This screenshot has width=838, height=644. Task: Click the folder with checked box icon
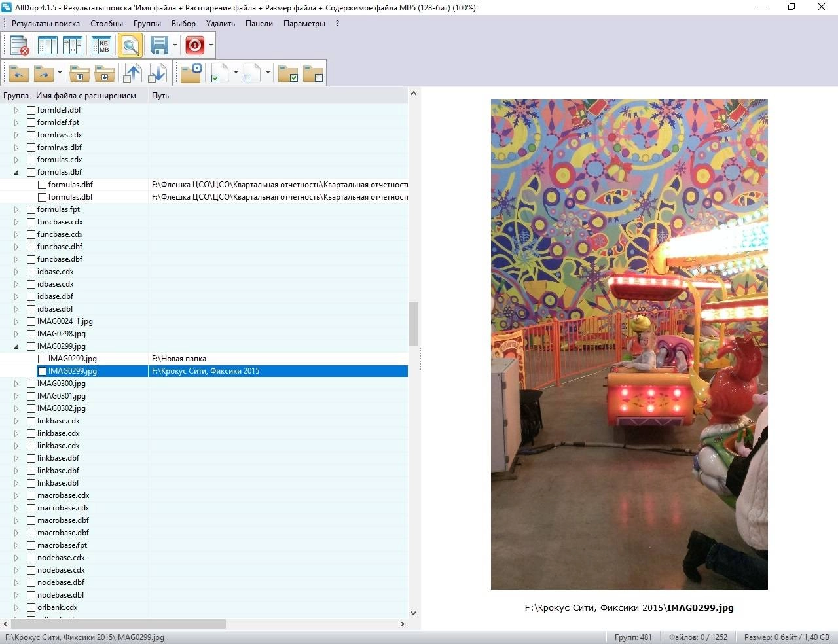click(x=287, y=73)
